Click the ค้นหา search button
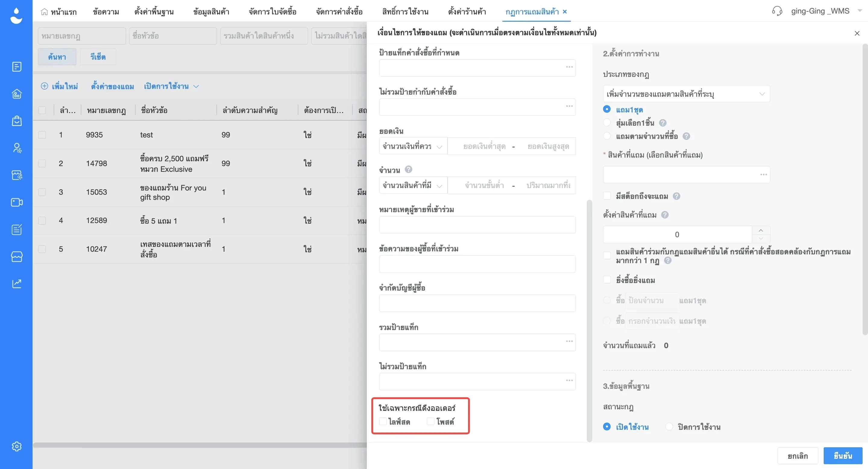The width and height of the screenshot is (868, 469). (57, 57)
